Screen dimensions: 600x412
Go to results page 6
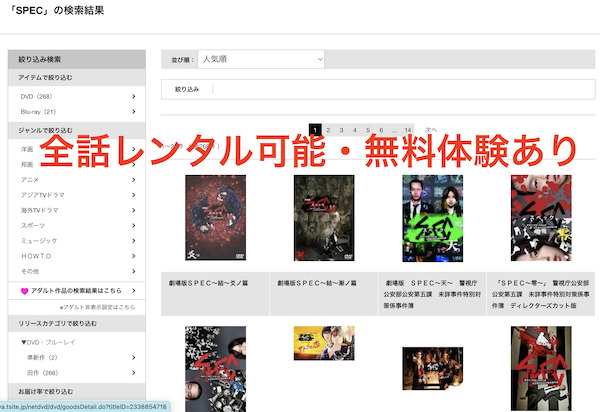coord(381,130)
